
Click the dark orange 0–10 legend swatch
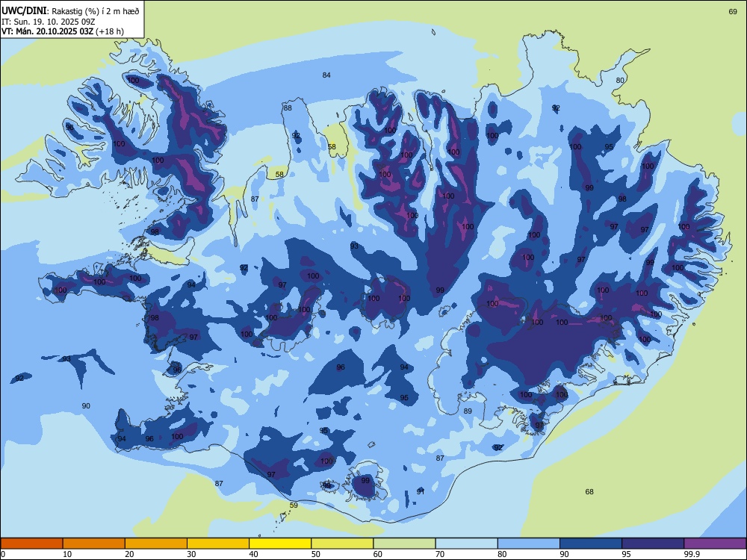pyautogui.click(x=31, y=544)
